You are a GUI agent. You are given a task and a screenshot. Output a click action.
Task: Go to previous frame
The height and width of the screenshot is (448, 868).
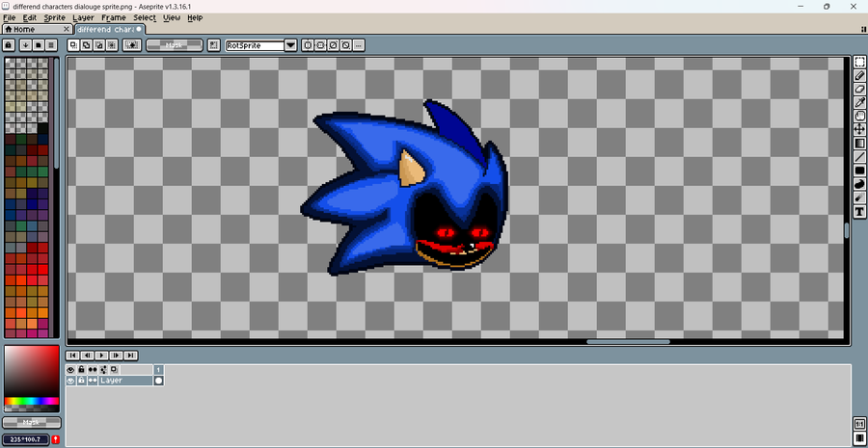coord(87,356)
